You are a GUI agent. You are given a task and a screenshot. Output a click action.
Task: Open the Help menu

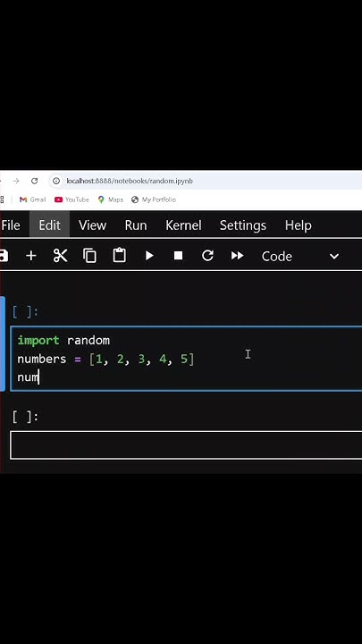click(x=298, y=225)
